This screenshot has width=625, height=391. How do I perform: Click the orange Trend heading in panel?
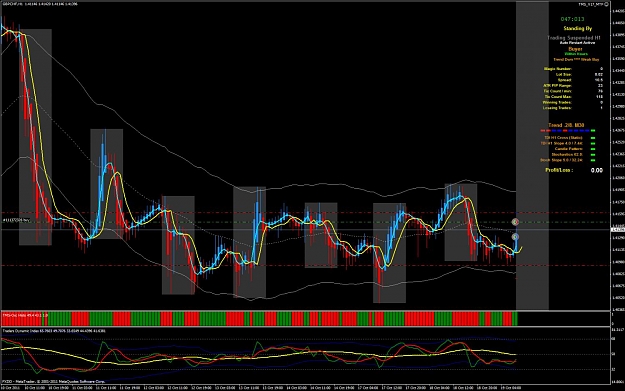(x=566, y=125)
